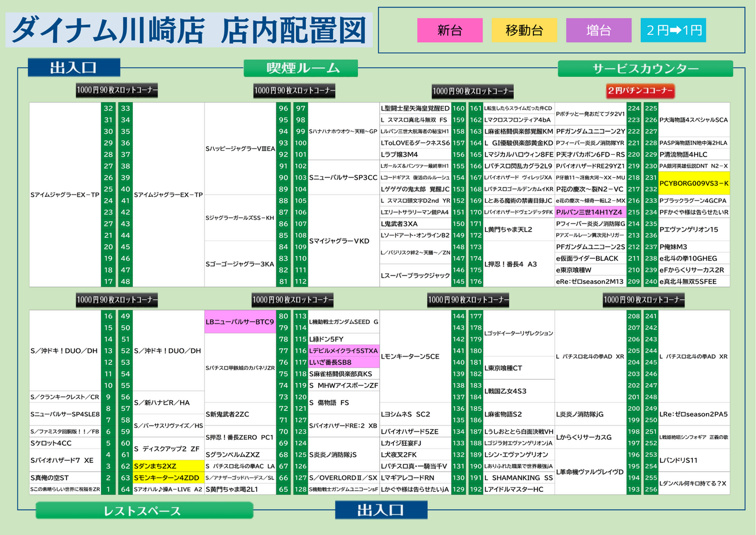Select the L緑ドン5FY cell
The width and height of the screenshot is (756, 535).
(344, 339)
